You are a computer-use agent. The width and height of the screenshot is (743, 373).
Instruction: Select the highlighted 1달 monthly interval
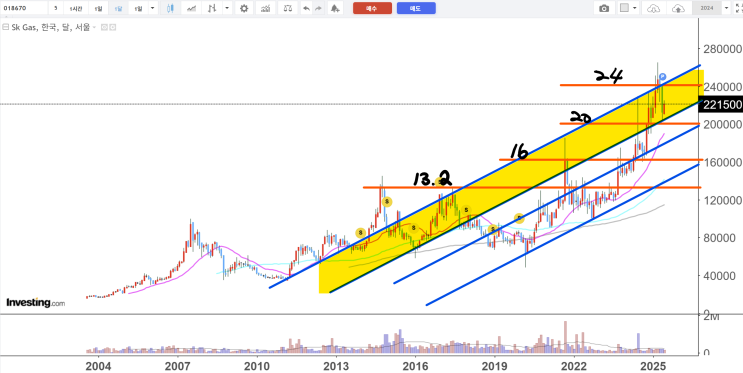coord(118,8)
